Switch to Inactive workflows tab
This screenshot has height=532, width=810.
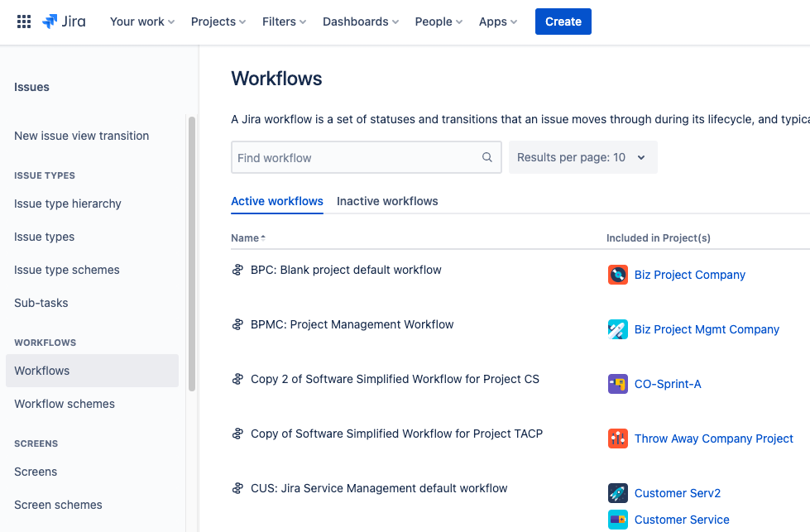387,201
